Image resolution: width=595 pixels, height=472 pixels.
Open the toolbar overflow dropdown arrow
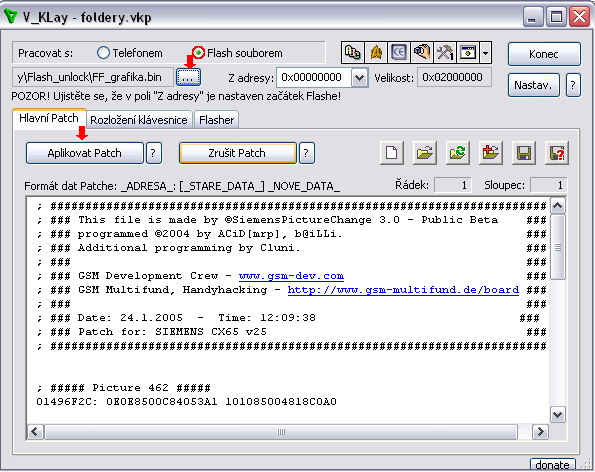[485, 52]
